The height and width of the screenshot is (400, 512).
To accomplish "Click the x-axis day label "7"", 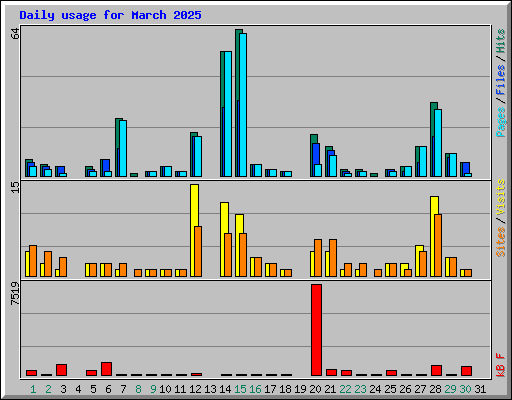I will tap(123, 389).
